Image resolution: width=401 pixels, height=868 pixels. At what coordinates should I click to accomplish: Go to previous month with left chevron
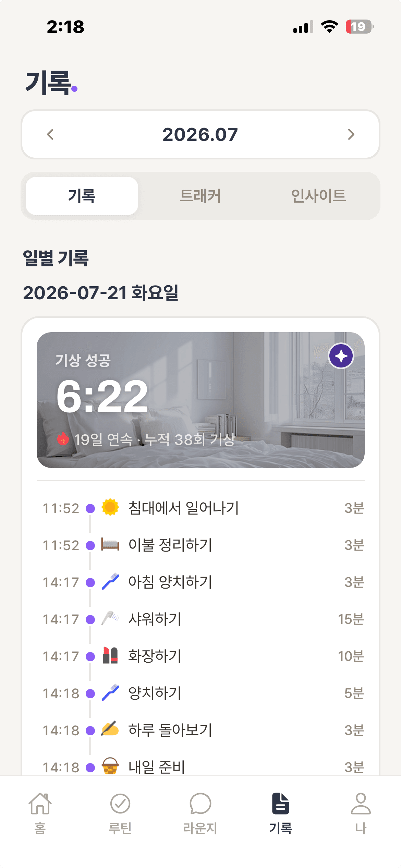pos(50,134)
